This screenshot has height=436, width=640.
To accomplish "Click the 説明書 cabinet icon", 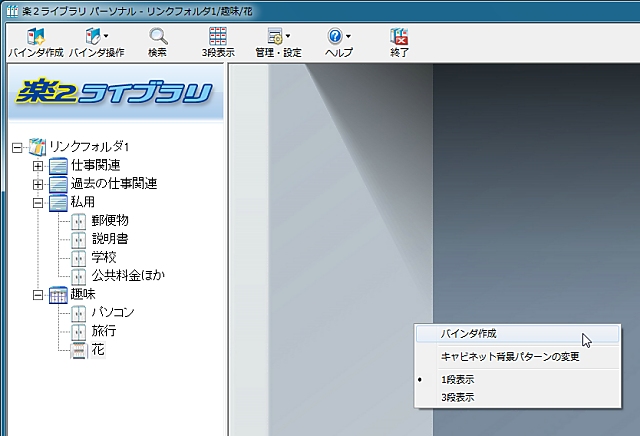I will (x=78, y=240).
